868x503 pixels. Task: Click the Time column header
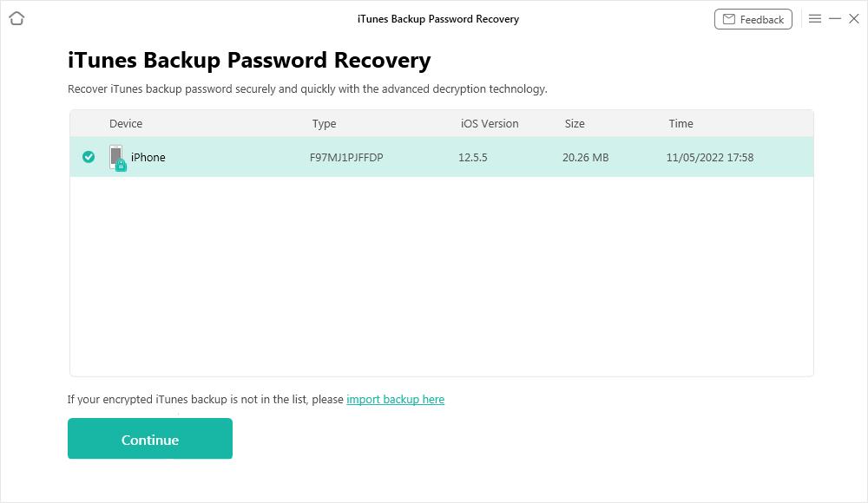click(x=681, y=124)
